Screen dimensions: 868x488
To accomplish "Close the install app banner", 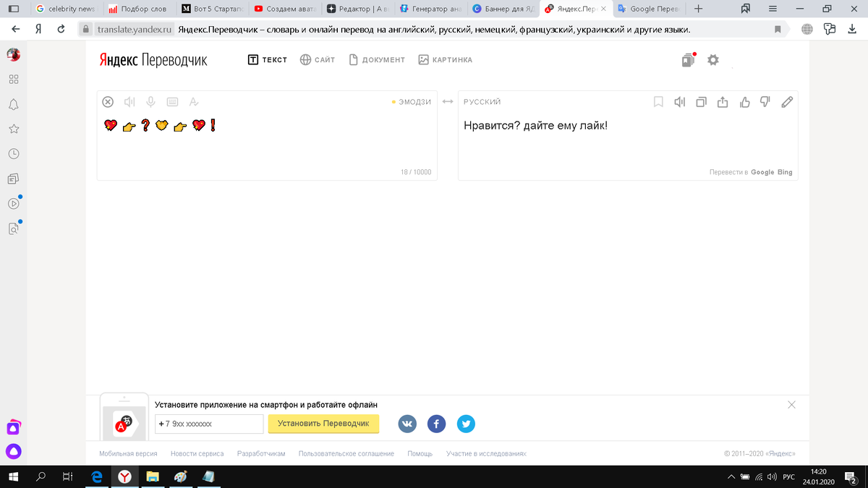I will tap(791, 405).
